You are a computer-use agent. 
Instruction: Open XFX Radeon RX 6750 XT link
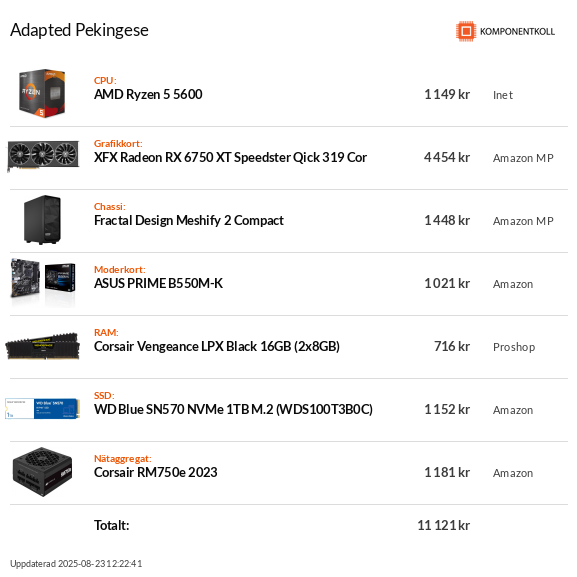(x=230, y=157)
